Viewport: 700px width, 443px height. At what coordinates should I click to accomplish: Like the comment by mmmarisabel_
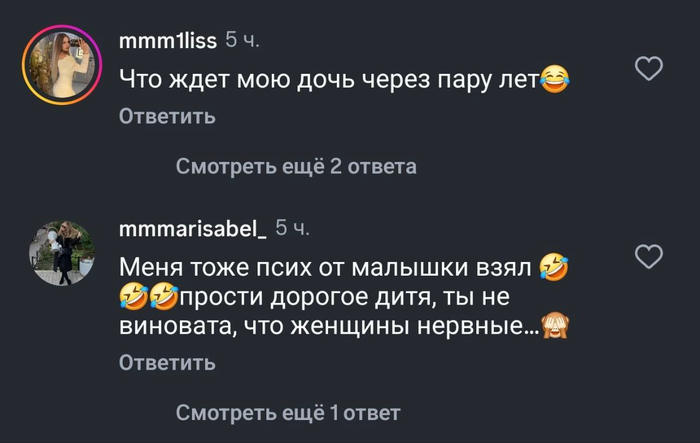tap(650, 257)
